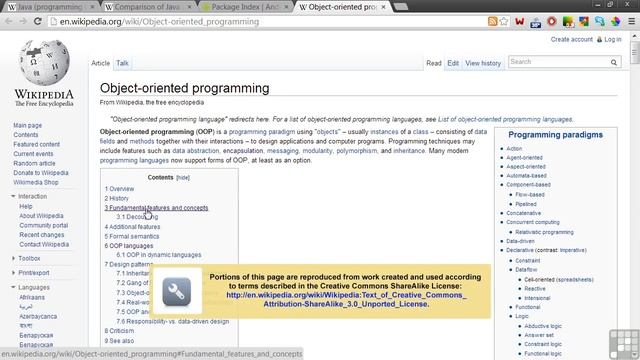
Task: Open the Edit tab
Action: pos(453,63)
